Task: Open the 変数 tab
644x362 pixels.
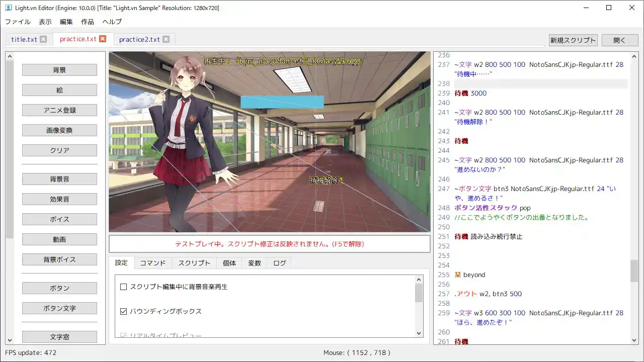Action: tap(255, 263)
